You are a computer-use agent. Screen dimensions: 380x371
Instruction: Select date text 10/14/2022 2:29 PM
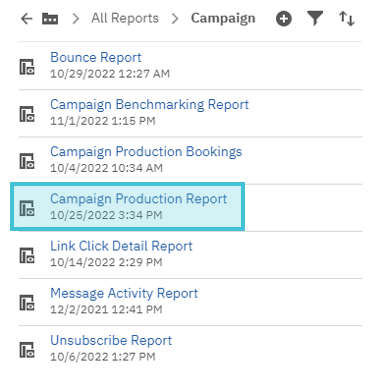coord(106,262)
